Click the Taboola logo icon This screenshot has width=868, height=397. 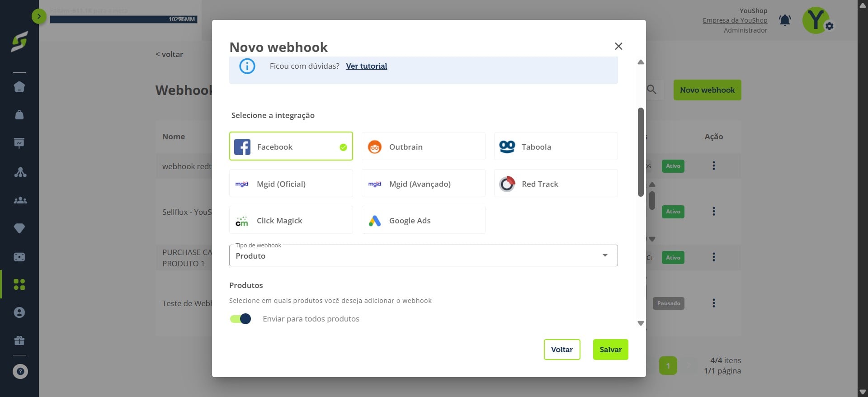507,147
